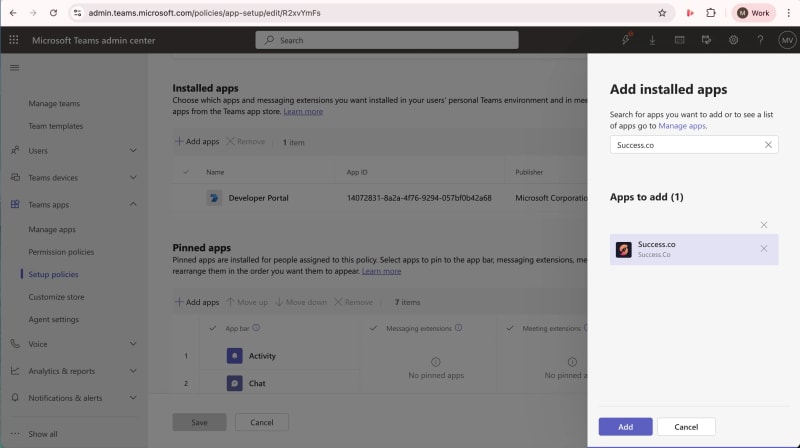Click the Teams admin center search box
800x448 pixels.
pos(387,40)
